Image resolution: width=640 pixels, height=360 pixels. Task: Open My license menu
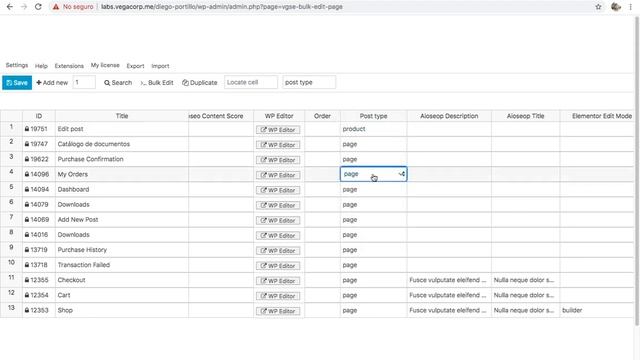click(x=105, y=65)
